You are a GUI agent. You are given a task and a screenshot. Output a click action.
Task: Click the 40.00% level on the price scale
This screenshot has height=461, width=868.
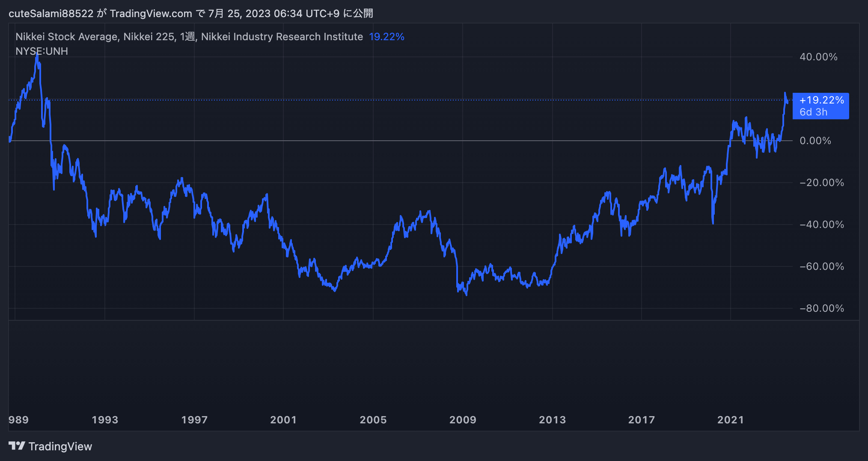click(x=818, y=56)
